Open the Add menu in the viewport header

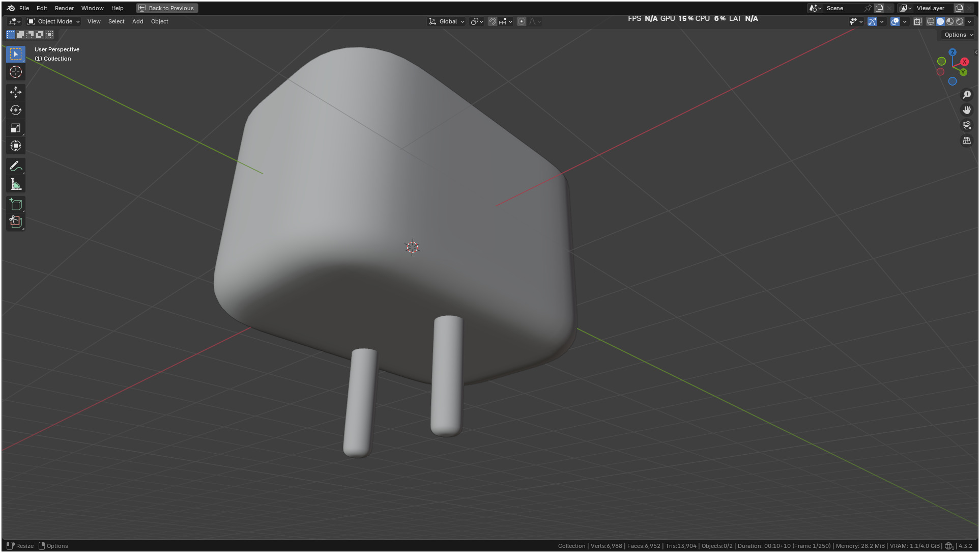pyautogui.click(x=137, y=21)
